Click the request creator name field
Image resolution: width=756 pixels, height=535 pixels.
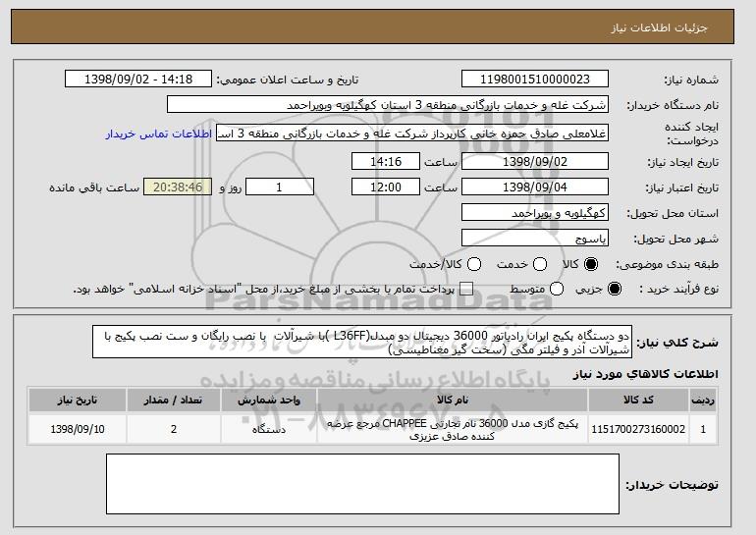(412, 134)
